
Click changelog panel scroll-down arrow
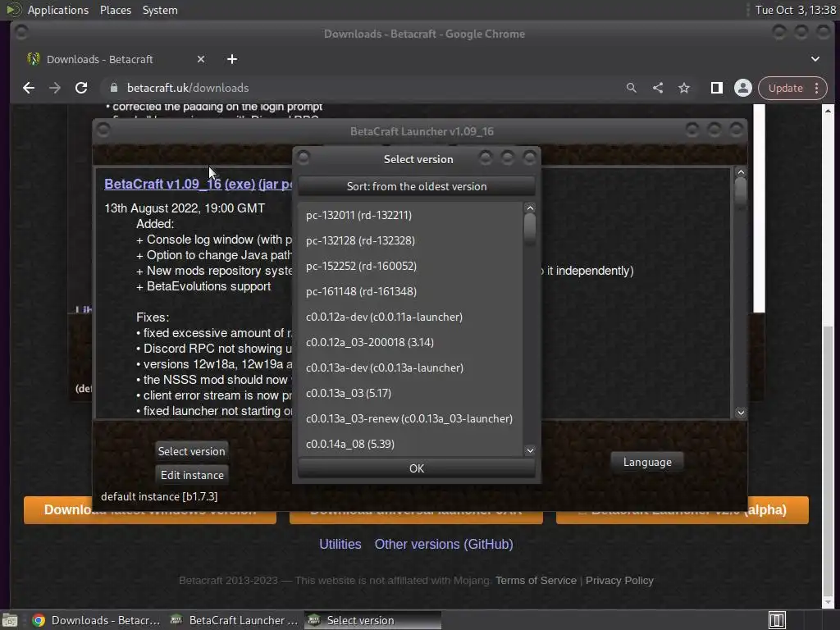pyautogui.click(x=741, y=413)
